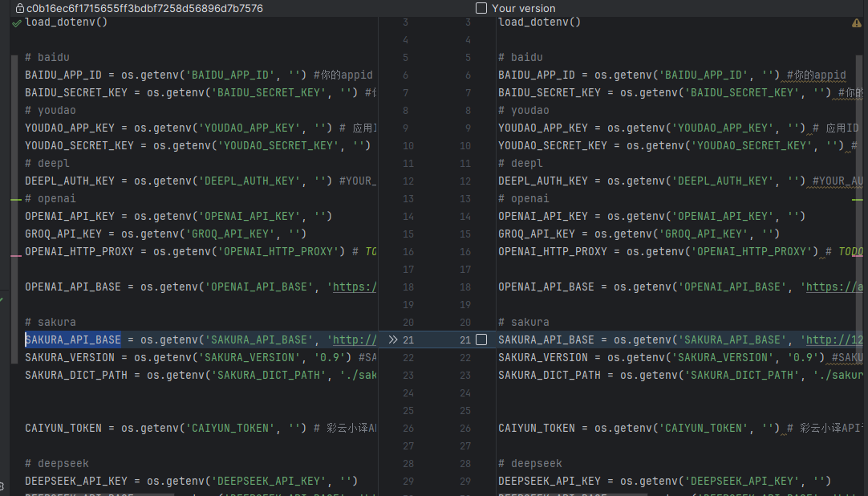The height and width of the screenshot is (496, 868).
Task: Click the green stripe marker on the right editor edge
Action: (x=858, y=200)
